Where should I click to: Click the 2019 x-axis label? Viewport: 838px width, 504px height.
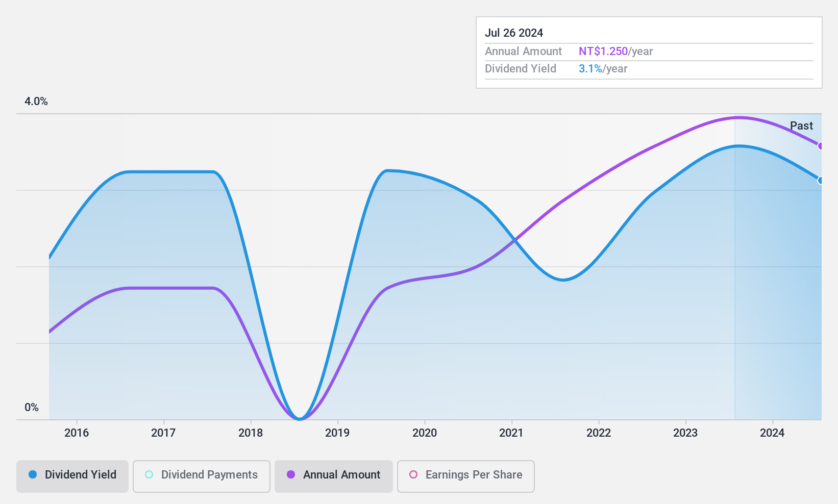(x=337, y=433)
